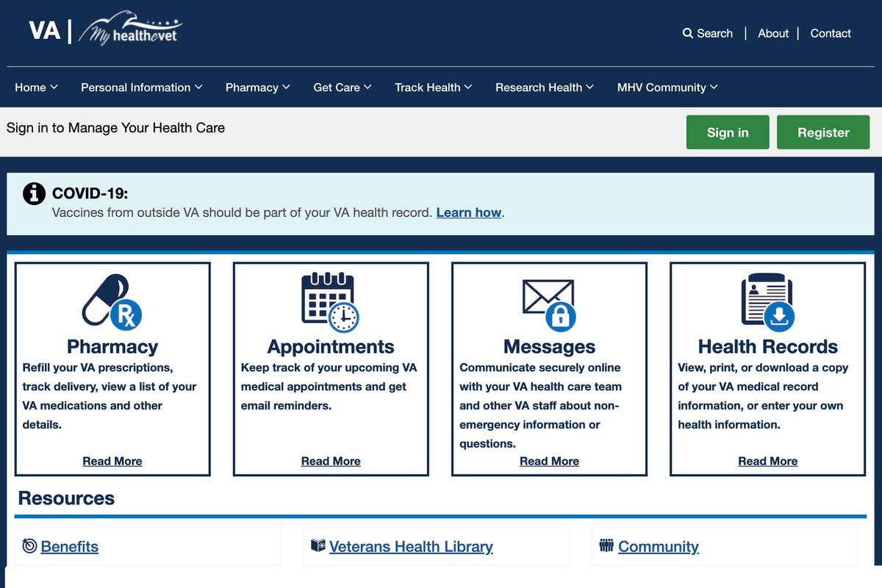Click the Appointments calendar clock icon

click(330, 301)
